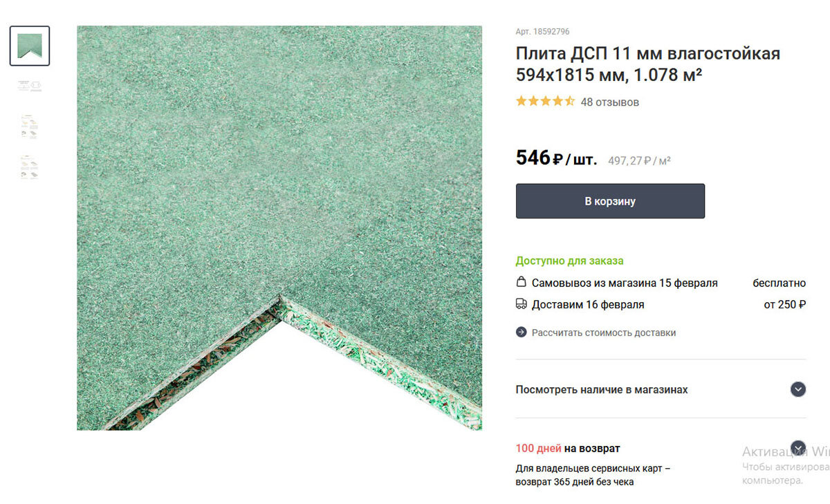Click the article number Арт. 18592796
Screen dimensions: 830x504
point(543,32)
